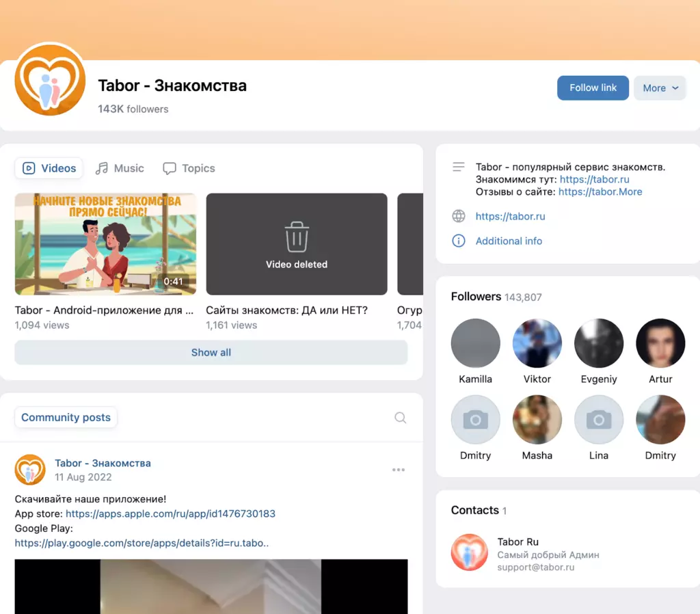Open video title 'Tabor - Android-приложение для ...'

click(104, 310)
